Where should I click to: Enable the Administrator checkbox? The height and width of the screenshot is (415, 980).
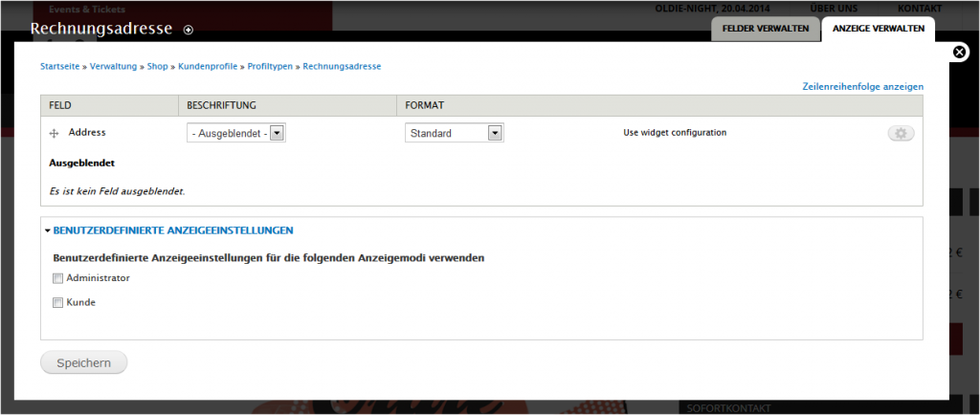click(x=57, y=278)
